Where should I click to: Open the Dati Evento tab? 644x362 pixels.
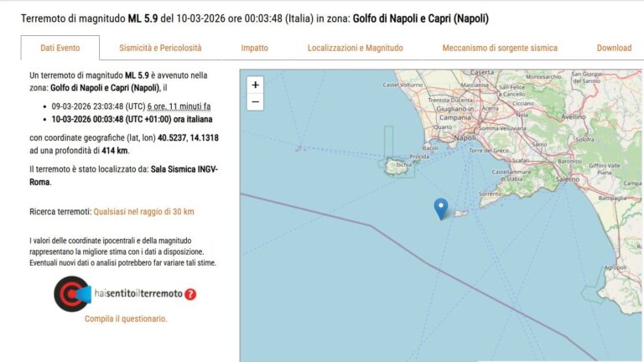click(60, 48)
